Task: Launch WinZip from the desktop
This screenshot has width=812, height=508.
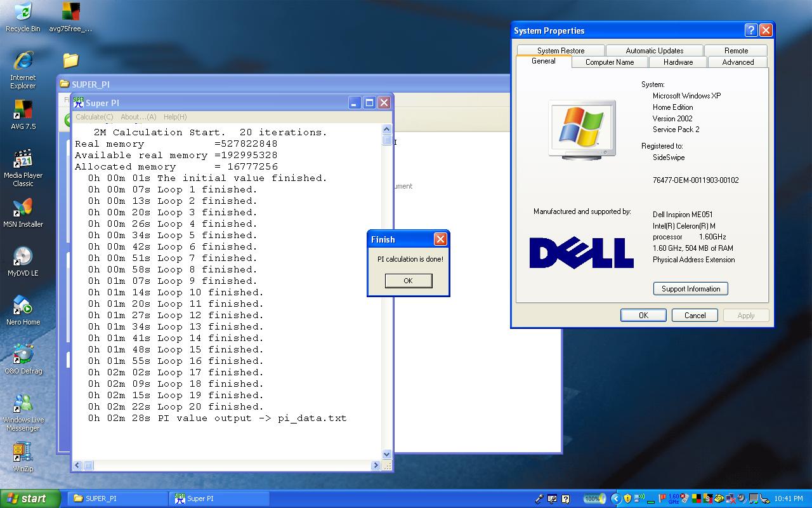Action: pyautogui.click(x=23, y=457)
